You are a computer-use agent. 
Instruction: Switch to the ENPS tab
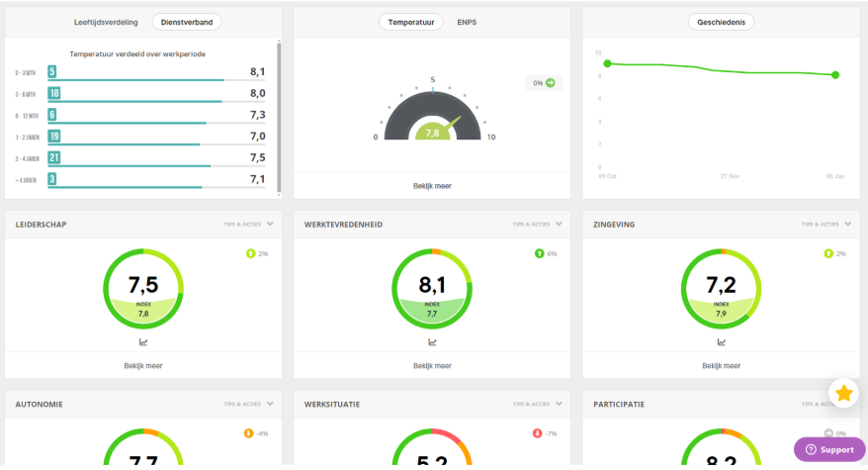(467, 22)
